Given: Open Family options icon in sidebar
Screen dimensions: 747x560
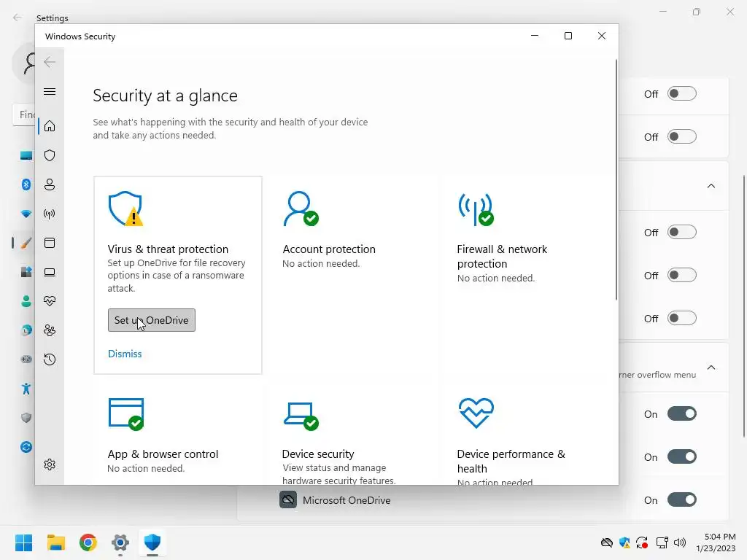Looking at the screenshot, I should tap(50, 330).
